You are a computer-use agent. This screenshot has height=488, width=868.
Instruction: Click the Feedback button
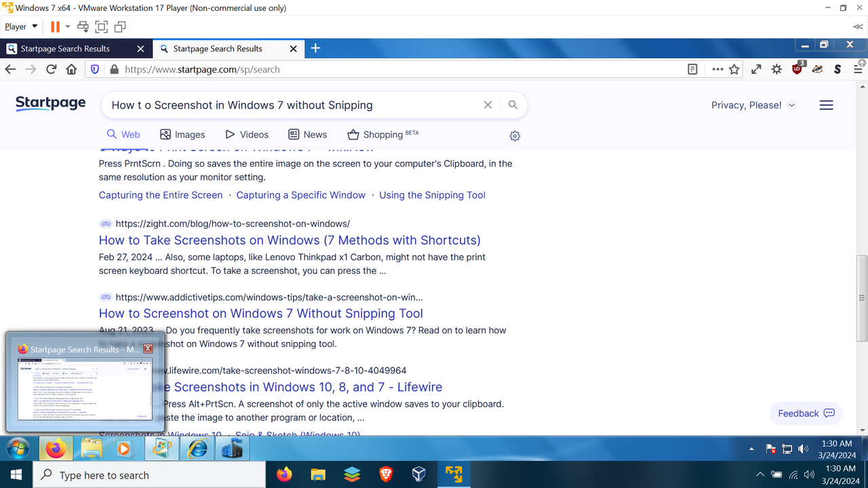806,413
